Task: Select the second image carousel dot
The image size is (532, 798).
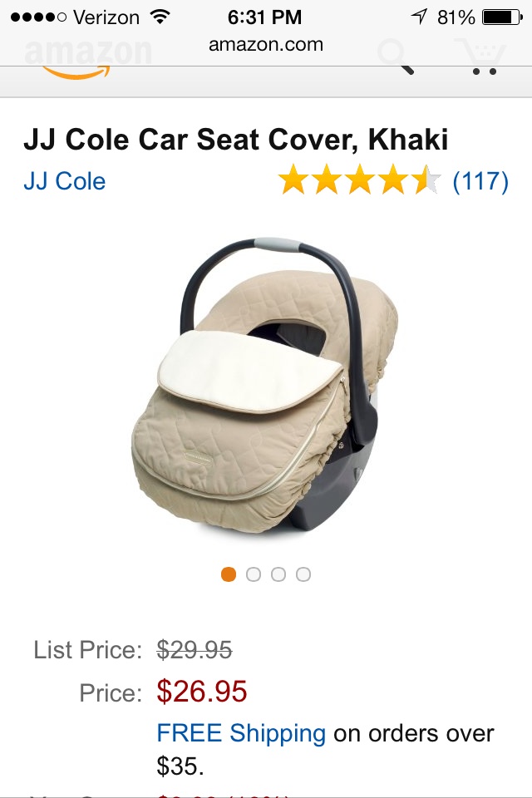Action: [254, 574]
